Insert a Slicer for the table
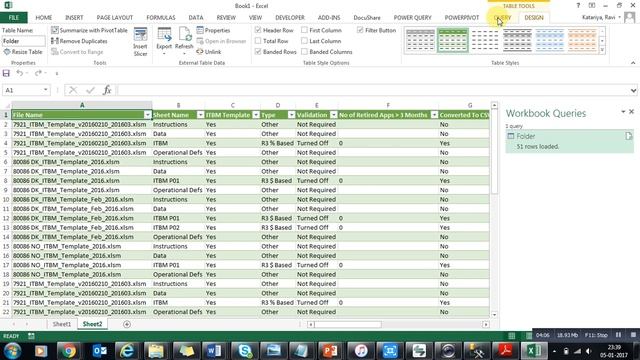 (140, 42)
